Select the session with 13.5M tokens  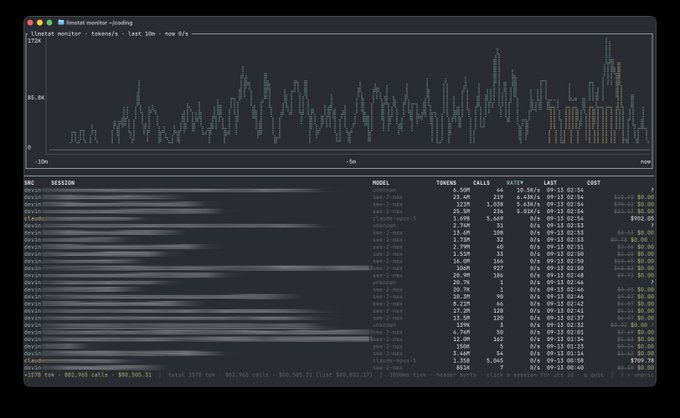click(339, 318)
